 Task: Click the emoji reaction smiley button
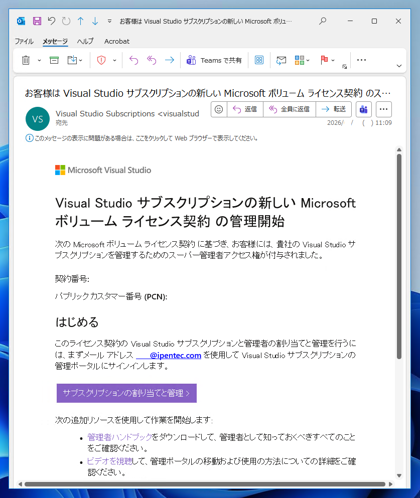[219, 109]
